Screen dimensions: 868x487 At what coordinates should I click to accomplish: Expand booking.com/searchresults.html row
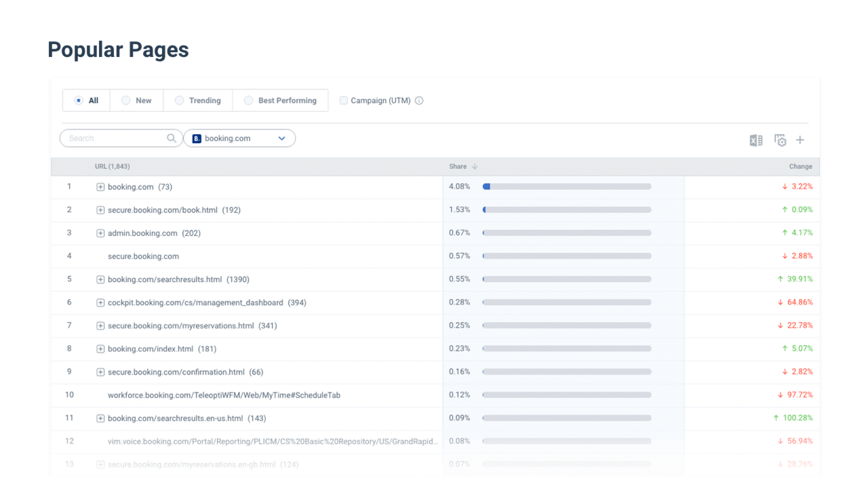pos(100,280)
